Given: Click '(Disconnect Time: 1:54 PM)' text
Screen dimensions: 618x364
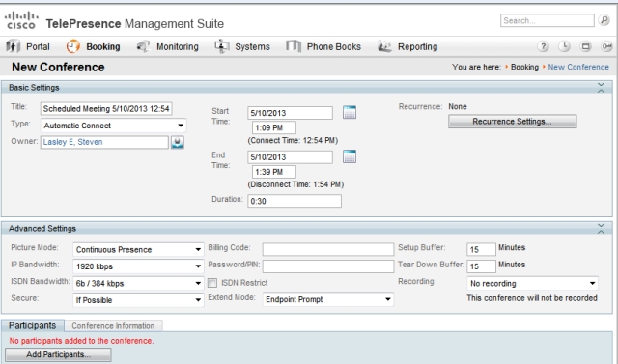Looking at the screenshot, I should pyautogui.click(x=295, y=184).
